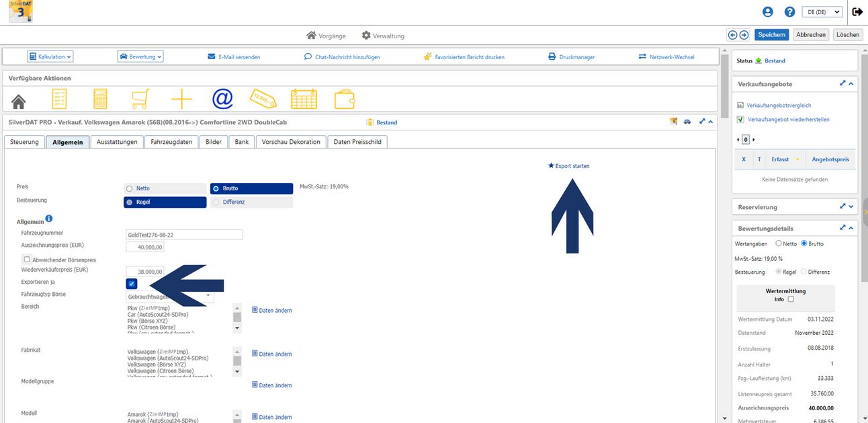868x423 pixels.
Task: Select the Netto price radio button
Action: click(129, 189)
